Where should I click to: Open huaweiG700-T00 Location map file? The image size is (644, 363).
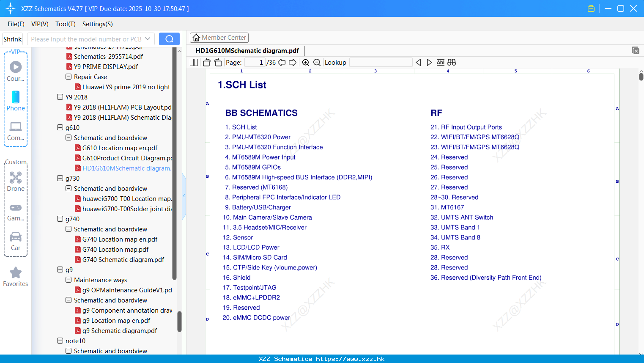tap(123, 198)
